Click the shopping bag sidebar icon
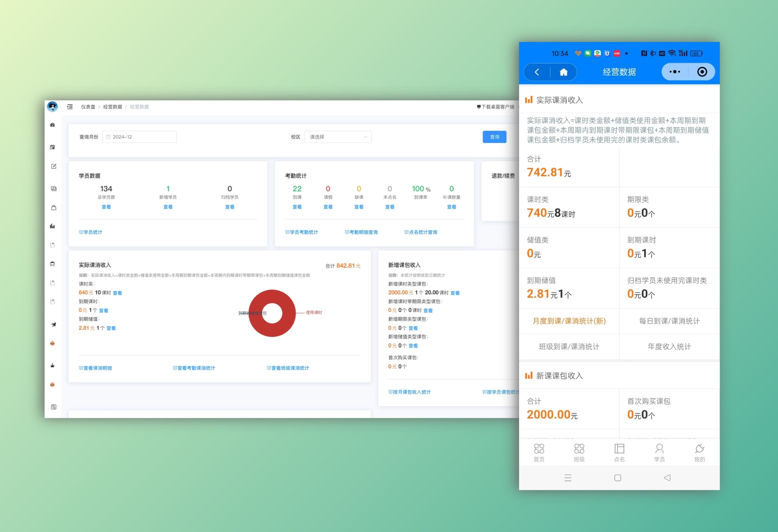Viewport: 778px width, 532px height. [x=53, y=208]
